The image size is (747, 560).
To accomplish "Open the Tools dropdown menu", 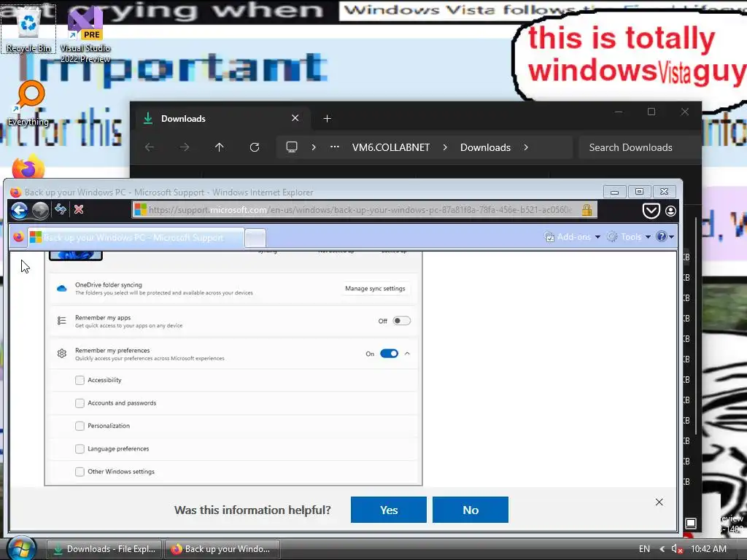I will pos(629,237).
